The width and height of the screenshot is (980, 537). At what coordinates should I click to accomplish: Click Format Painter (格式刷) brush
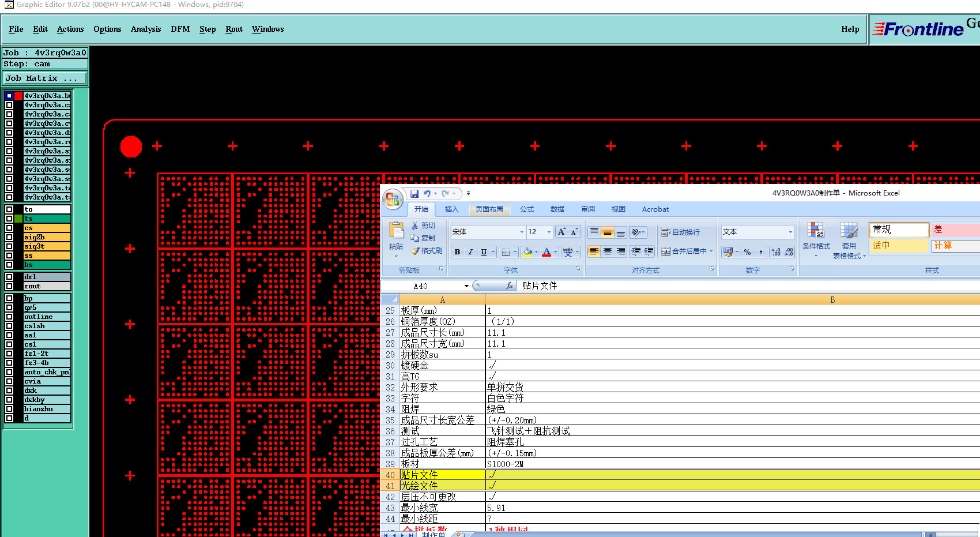pyautogui.click(x=415, y=251)
